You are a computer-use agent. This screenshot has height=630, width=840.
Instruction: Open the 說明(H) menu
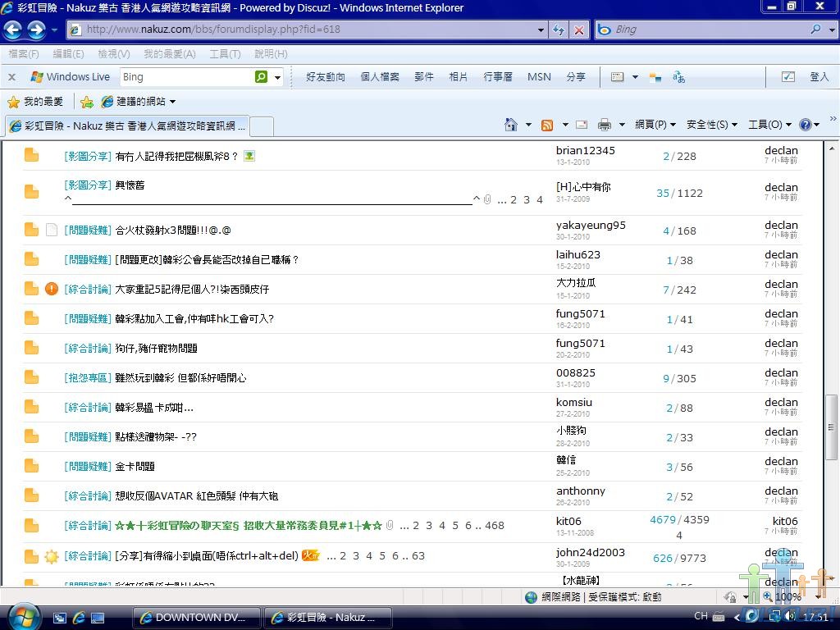point(271,53)
